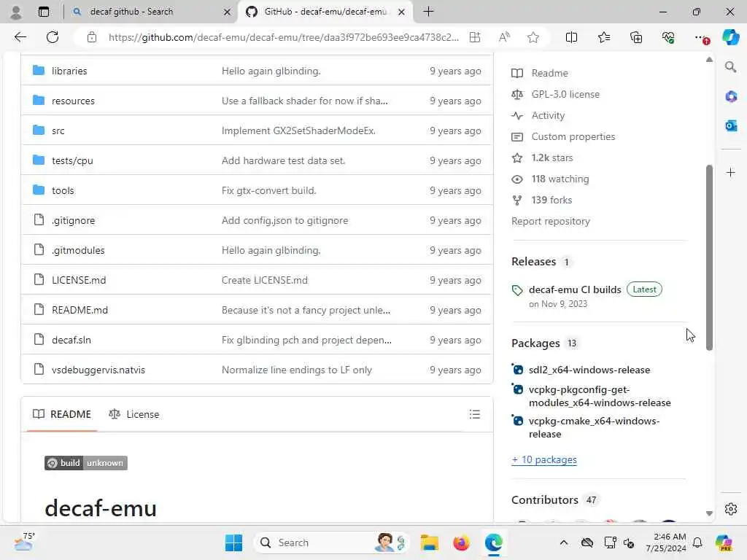Open Copilot in Edge sidebar
The image size is (747, 560).
pyautogui.click(x=730, y=37)
